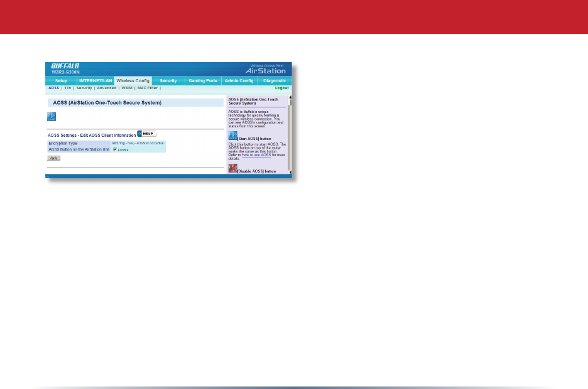Switch to the INTERNET/LAN tab

coord(95,81)
